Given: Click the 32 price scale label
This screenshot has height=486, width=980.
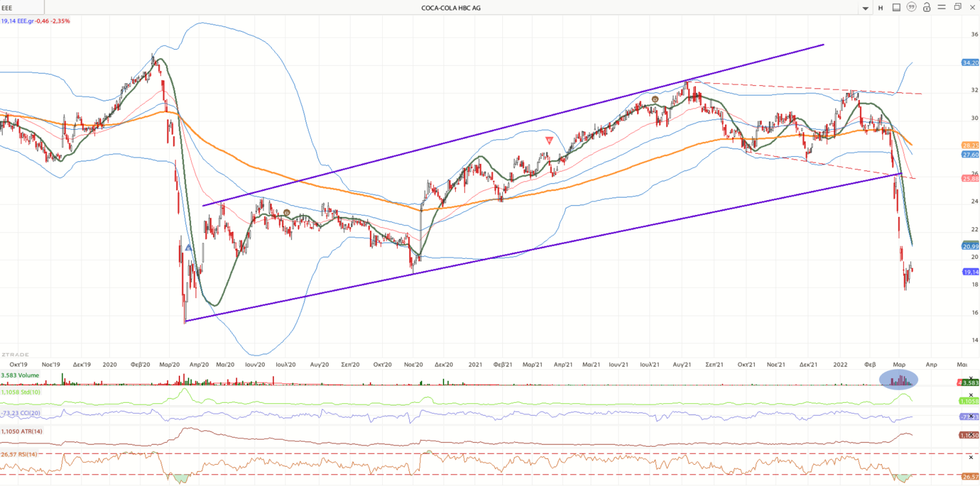Looking at the screenshot, I should [974, 90].
